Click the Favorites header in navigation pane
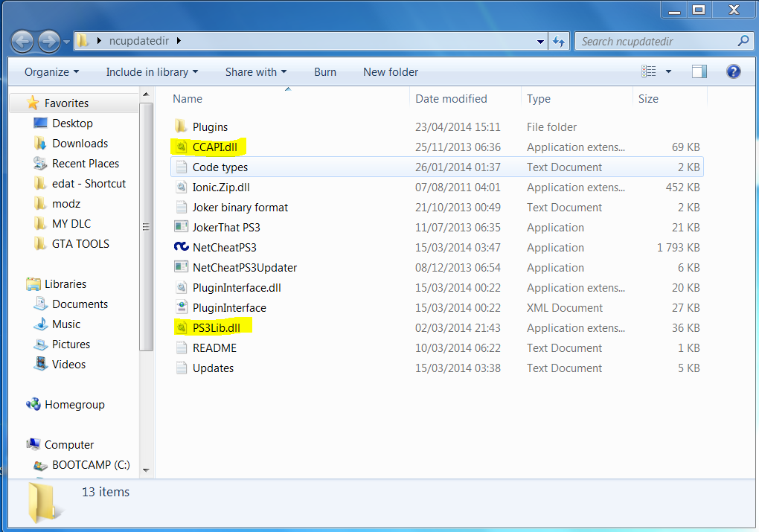This screenshot has height=532, width=759. tap(66, 103)
